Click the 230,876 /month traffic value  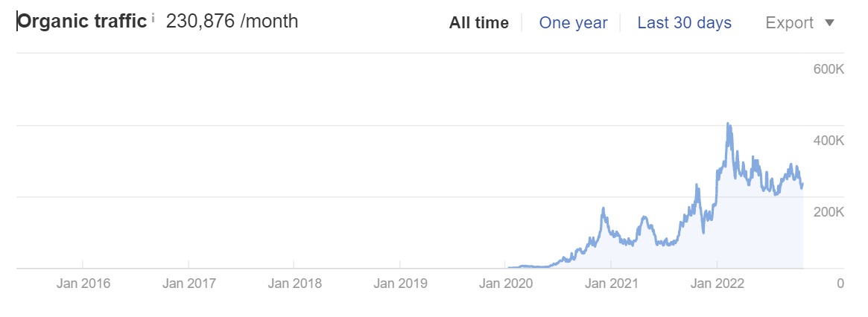(232, 22)
